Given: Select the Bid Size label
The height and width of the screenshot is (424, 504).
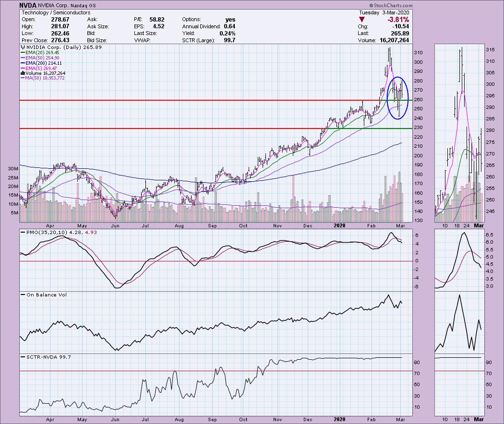Looking at the screenshot, I should (97, 40).
